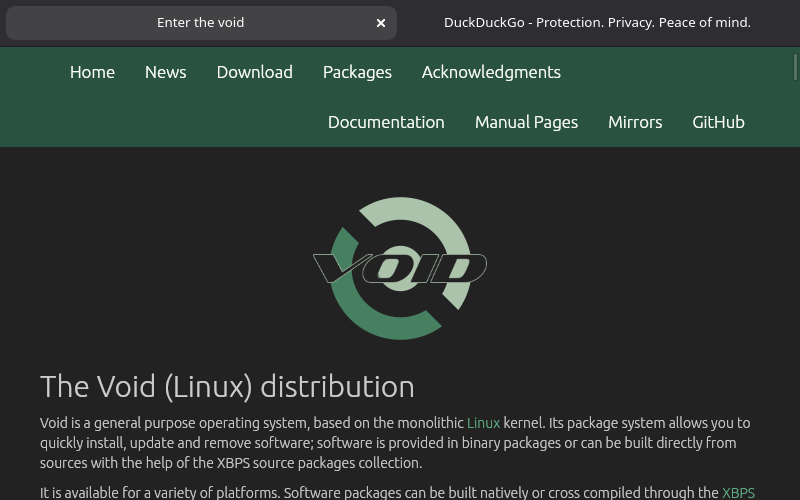Switch to the DuckDuckGo tab
The width and height of the screenshot is (800, 500).
597,22
